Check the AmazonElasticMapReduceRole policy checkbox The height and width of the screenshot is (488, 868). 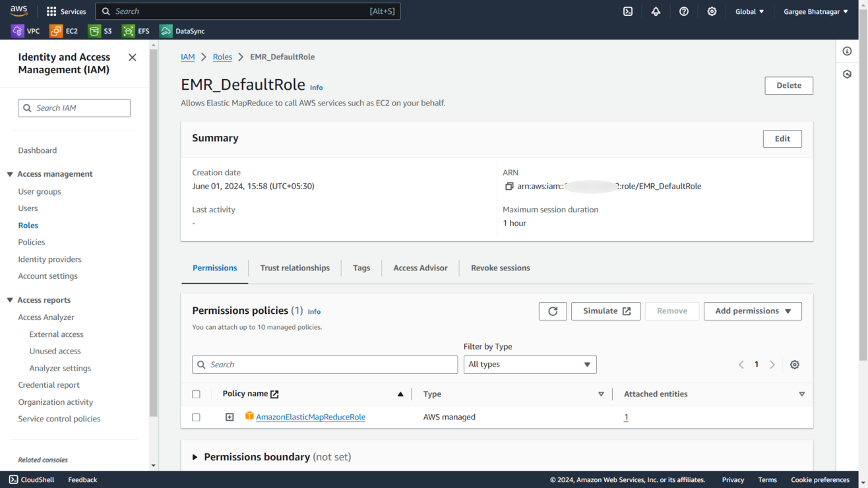(x=196, y=417)
